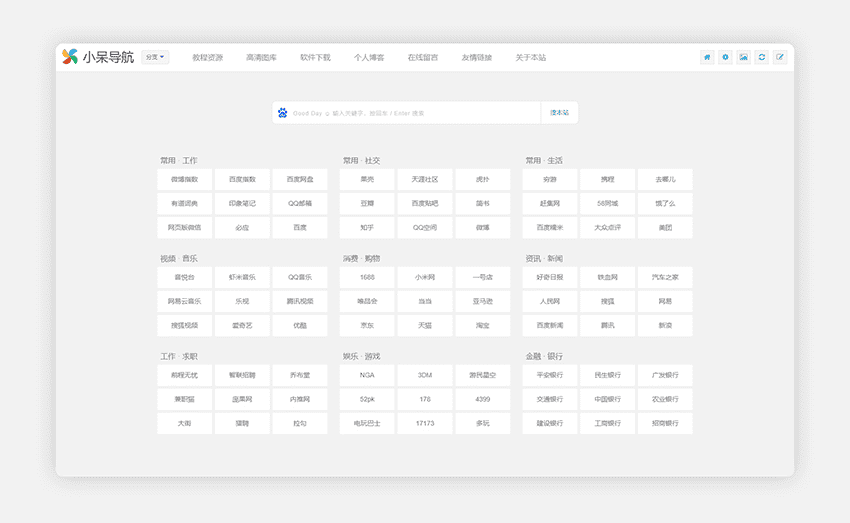Open 中国银行 link
850x523 pixels.
pos(608,399)
